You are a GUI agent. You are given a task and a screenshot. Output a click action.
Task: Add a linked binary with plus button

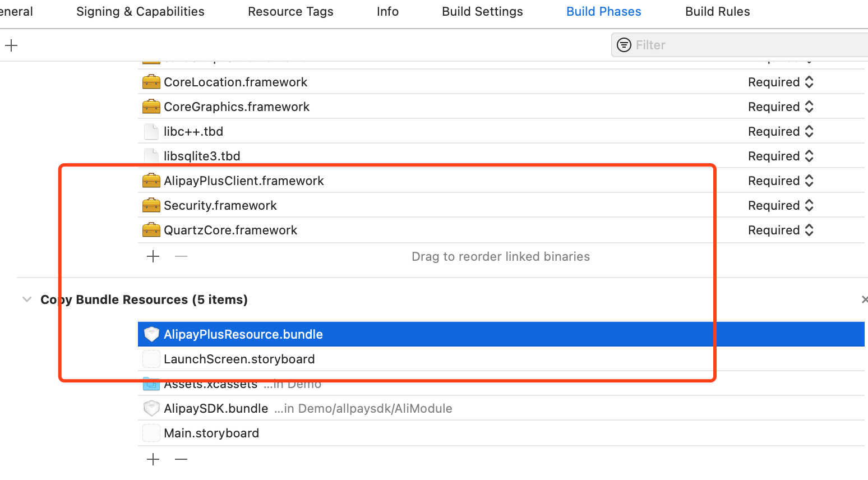tap(153, 257)
